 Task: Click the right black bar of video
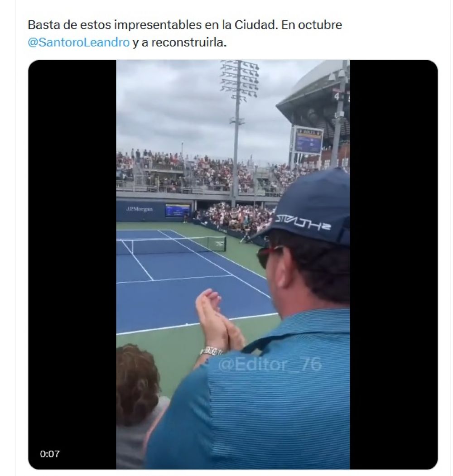(x=394, y=264)
